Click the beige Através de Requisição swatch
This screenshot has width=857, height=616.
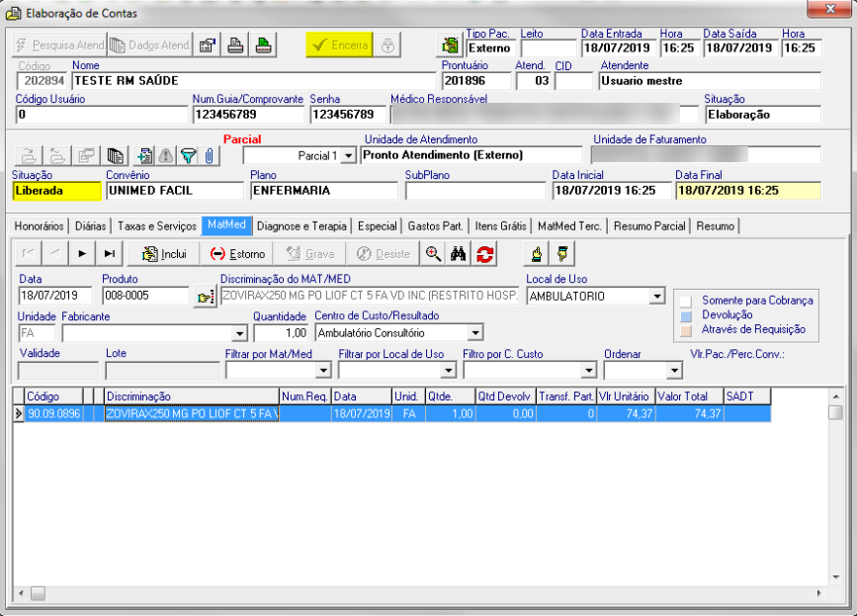[x=686, y=330]
